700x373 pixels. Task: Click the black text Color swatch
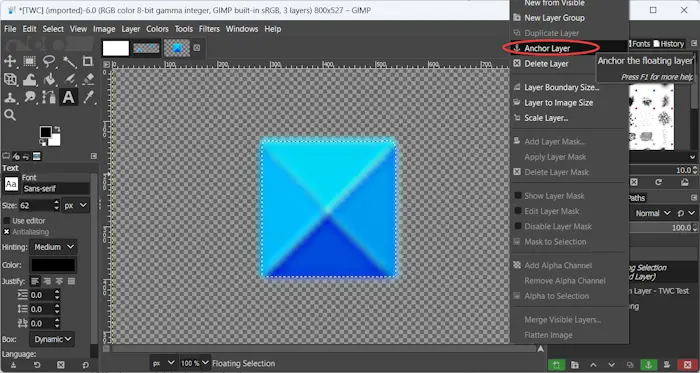click(53, 265)
